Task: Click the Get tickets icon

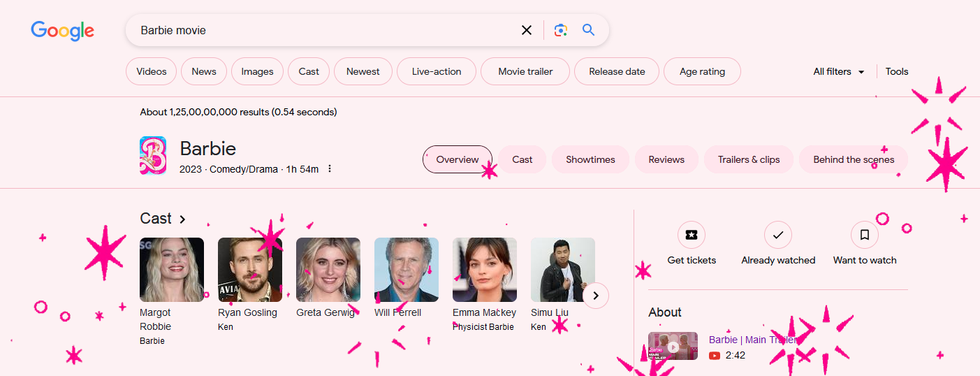Action: pyautogui.click(x=692, y=235)
